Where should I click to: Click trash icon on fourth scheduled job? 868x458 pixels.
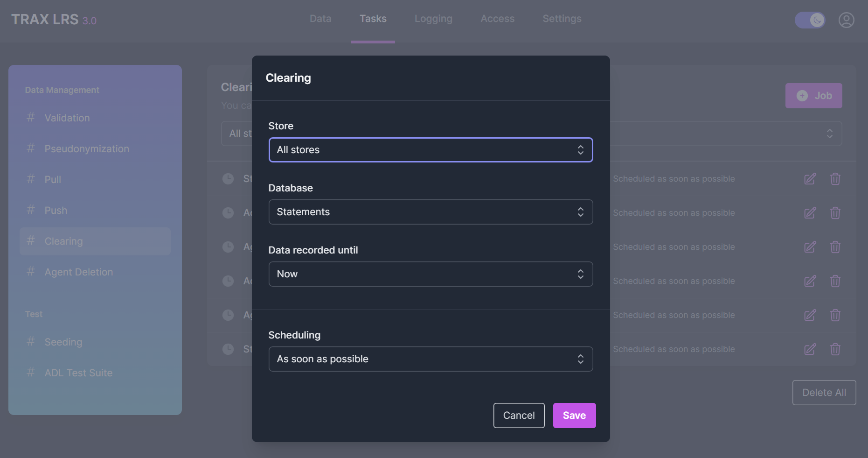835,281
